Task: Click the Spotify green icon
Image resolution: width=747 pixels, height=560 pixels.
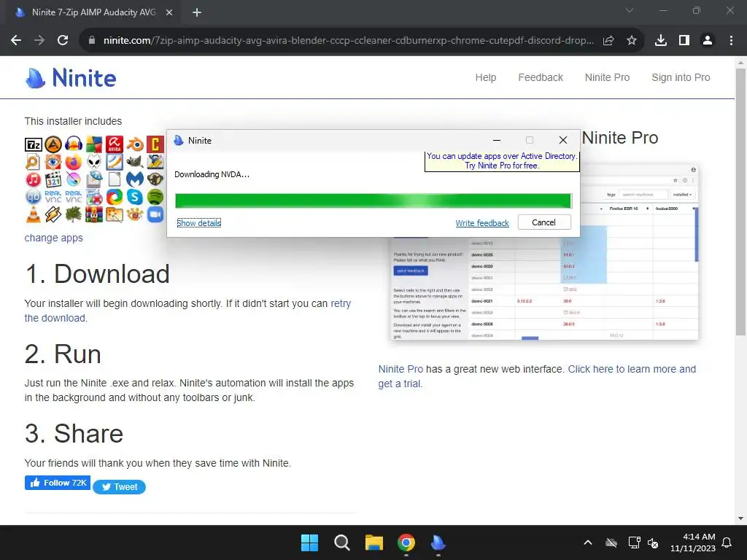Action: pos(155,197)
